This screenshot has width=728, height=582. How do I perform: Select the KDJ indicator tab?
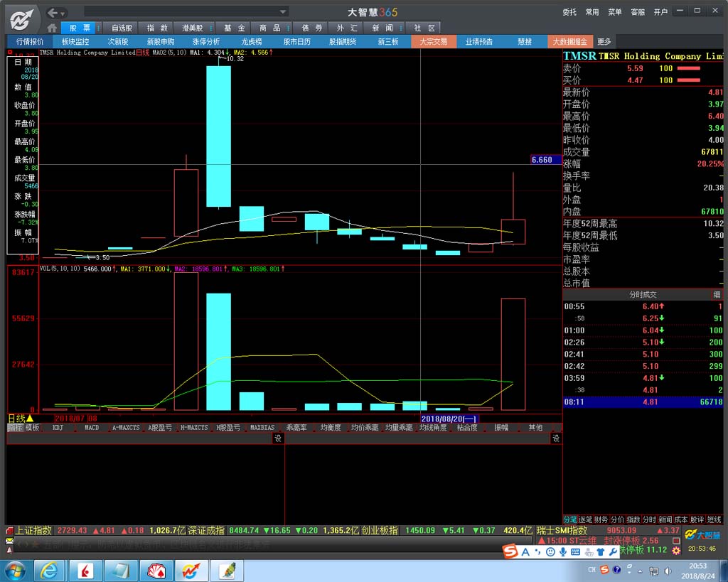coord(58,428)
